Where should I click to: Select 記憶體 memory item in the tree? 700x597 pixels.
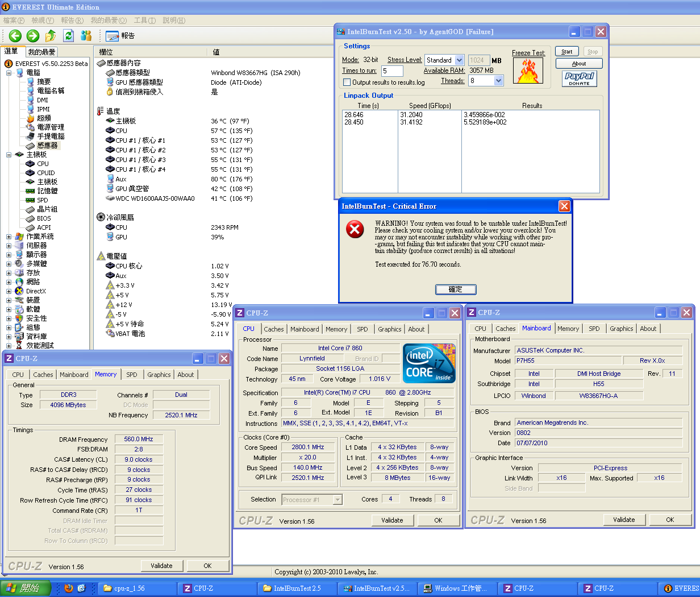coord(47,191)
